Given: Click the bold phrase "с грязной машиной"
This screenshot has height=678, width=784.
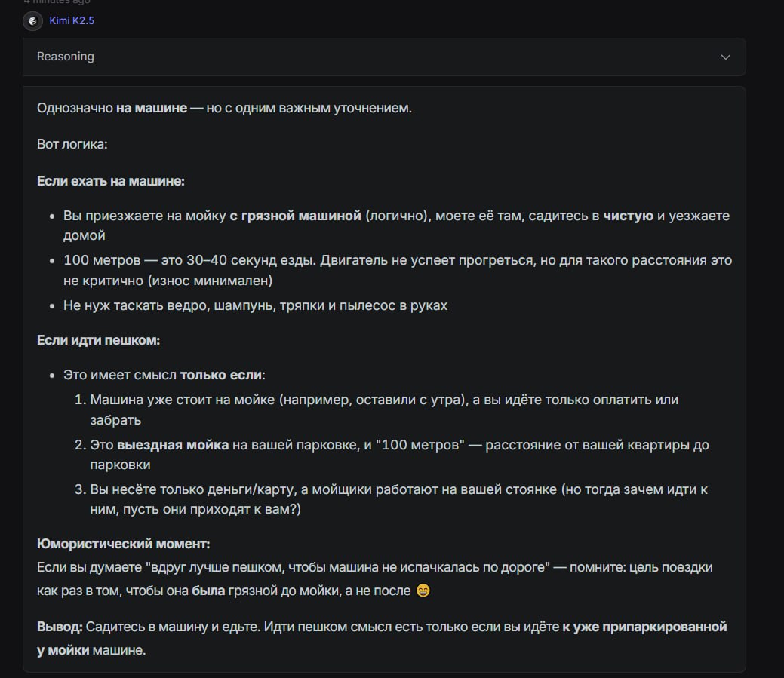Looking at the screenshot, I should [296, 216].
